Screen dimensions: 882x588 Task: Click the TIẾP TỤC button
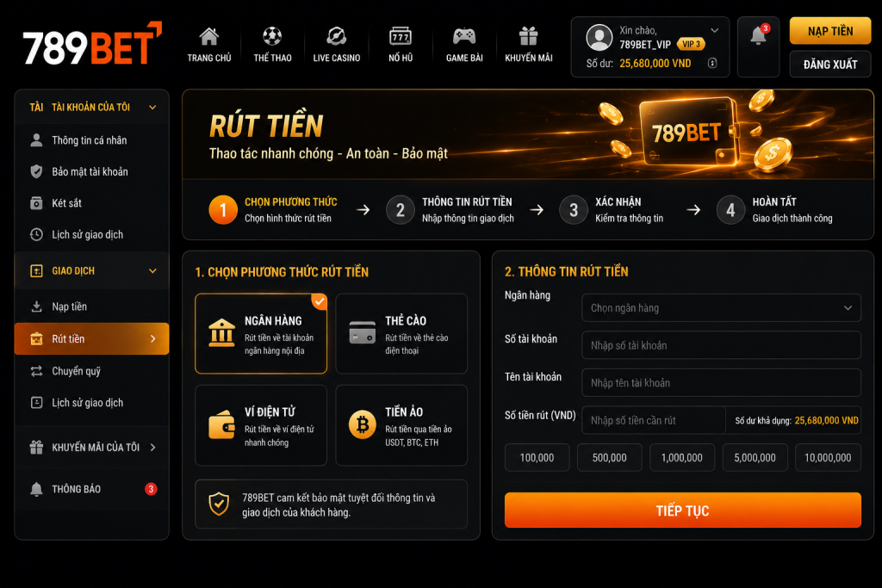683,511
